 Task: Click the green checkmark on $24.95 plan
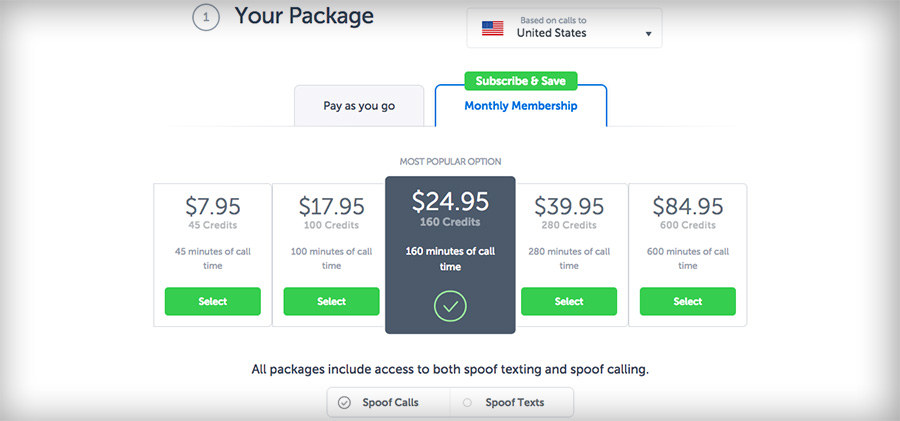pos(450,306)
